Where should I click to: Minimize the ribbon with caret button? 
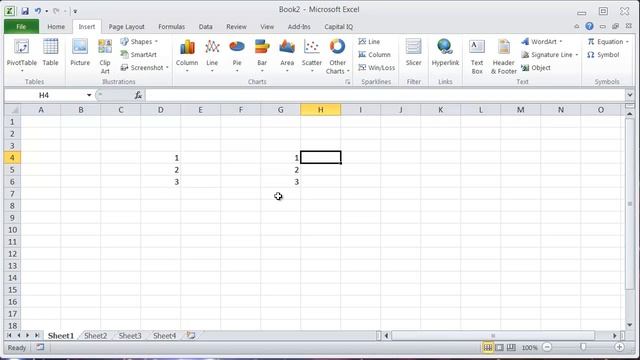(x=577, y=27)
